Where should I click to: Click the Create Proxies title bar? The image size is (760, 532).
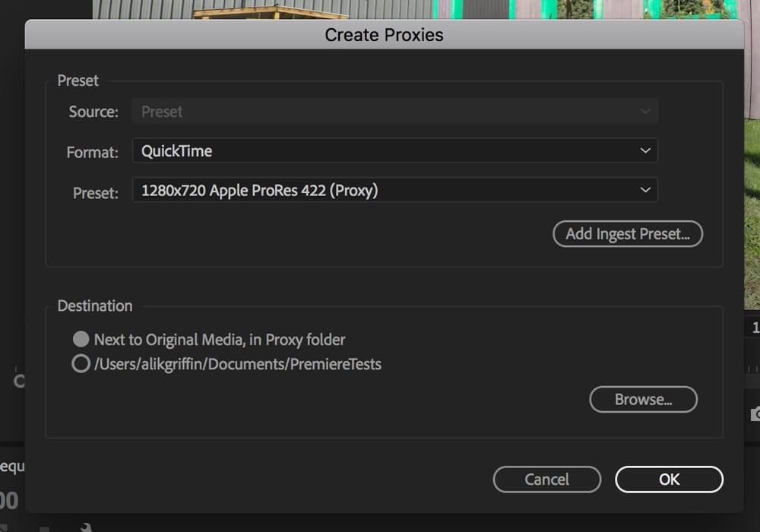(384, 34)
